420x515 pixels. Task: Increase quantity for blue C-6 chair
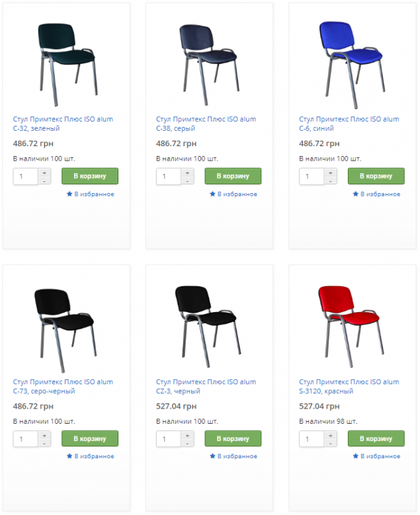coord(331,173)
